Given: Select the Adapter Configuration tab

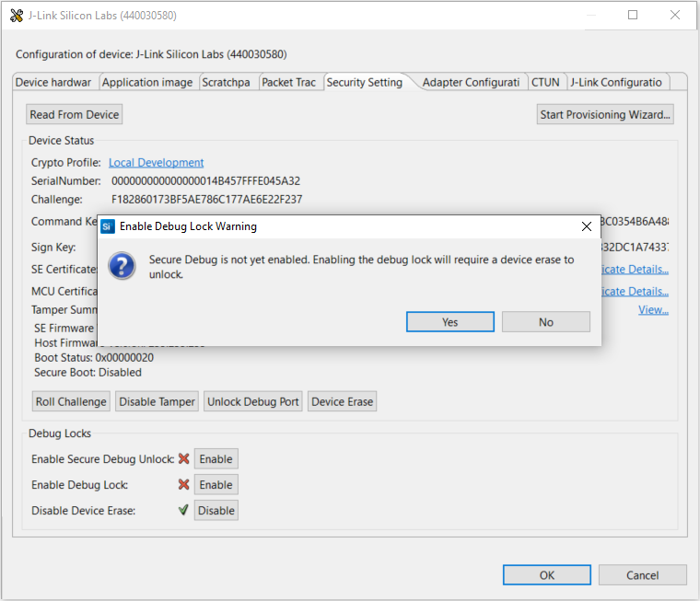Looking at the screenshot, I should point(470,82).
